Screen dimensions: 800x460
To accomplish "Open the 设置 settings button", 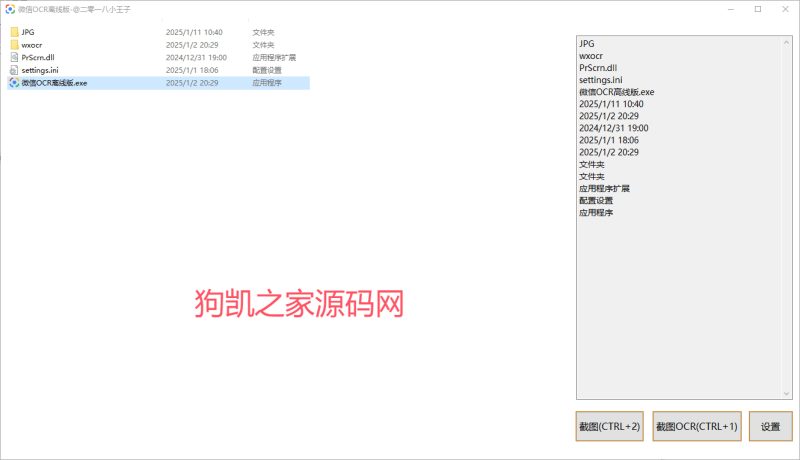I will pos(770,426).
